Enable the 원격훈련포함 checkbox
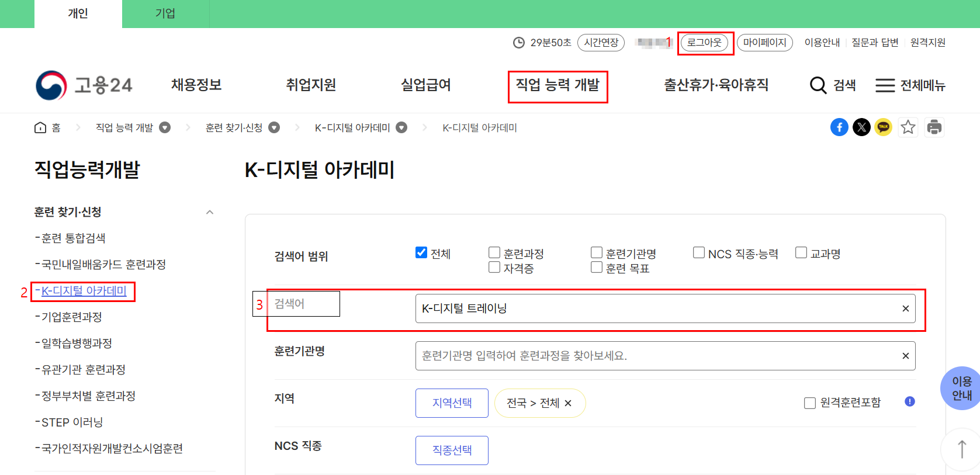980x475 pixels. point(810,403)
